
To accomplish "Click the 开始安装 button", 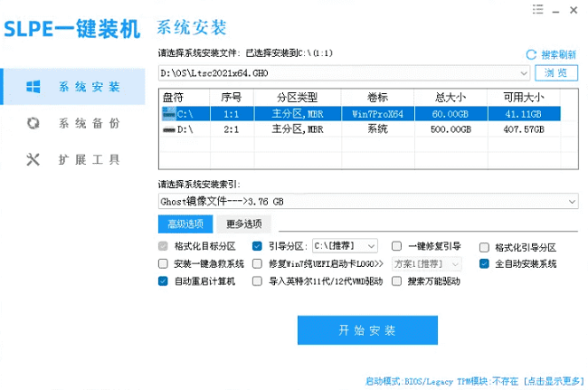I will (x=367, y=330).
